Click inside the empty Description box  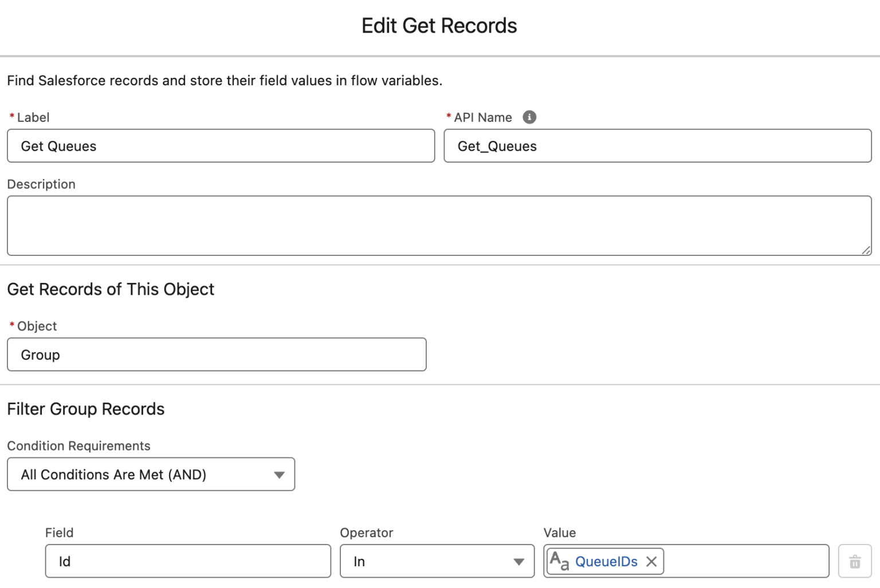tap(439, 225)
